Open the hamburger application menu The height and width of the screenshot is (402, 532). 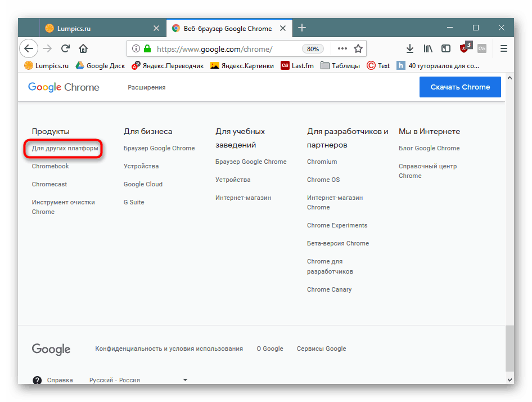504,48
